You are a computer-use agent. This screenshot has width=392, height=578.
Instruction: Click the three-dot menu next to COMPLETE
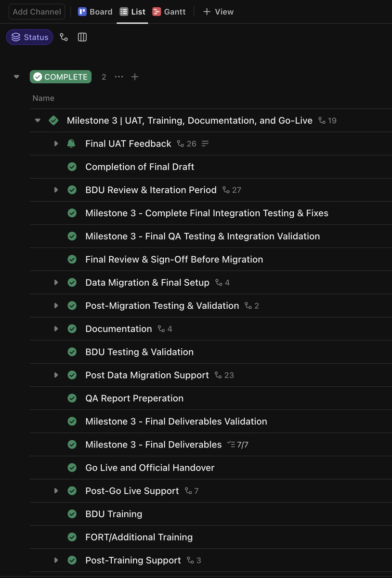tap(119, 77)
